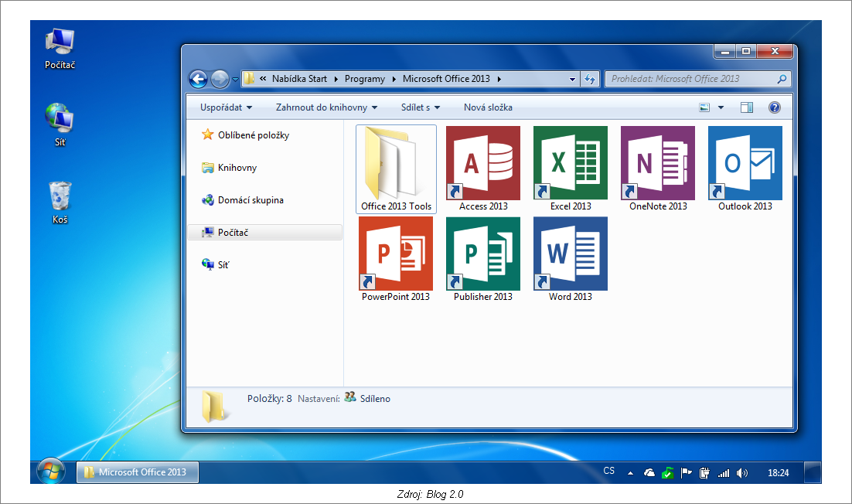This screenshot has width=852, height=504.
Task: Open the Access 2013 shortcut
Action: click(483, 163)
